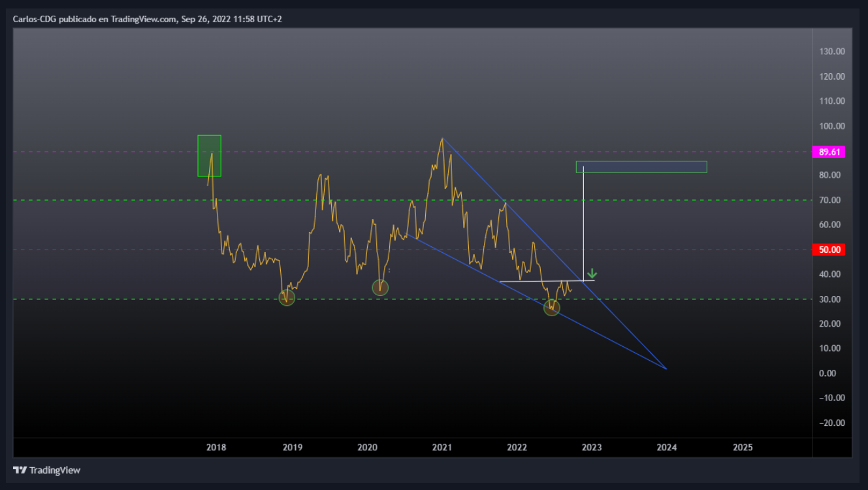Viewport: 868px width, 490px height.
Task: Click the 100.00 price axis label
Action: tap(831, 125)
